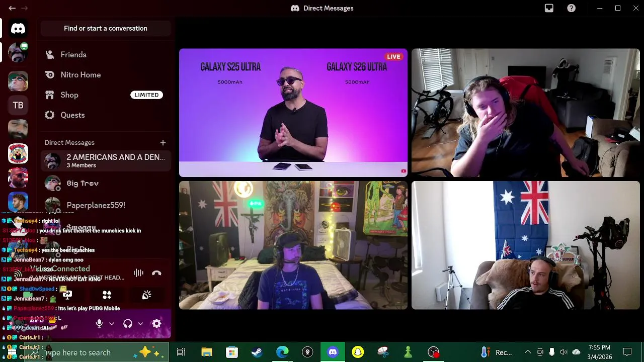
Task: Open Discord user settings gear
Action: 156,324
